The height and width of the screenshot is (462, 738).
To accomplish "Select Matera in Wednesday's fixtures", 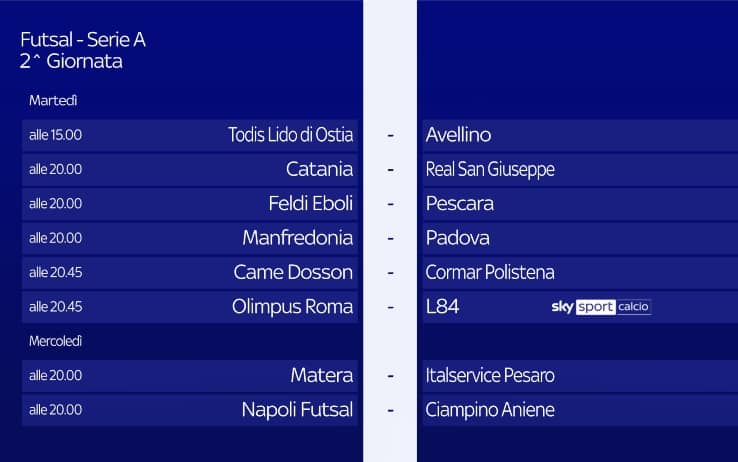I will click(x=321, y=375).
